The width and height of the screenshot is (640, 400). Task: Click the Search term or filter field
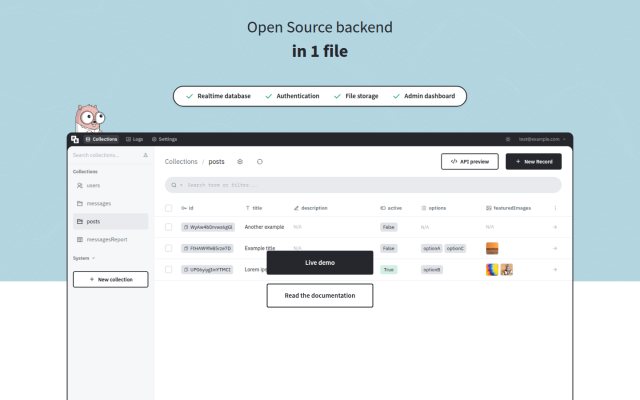(x=363, y=185)
